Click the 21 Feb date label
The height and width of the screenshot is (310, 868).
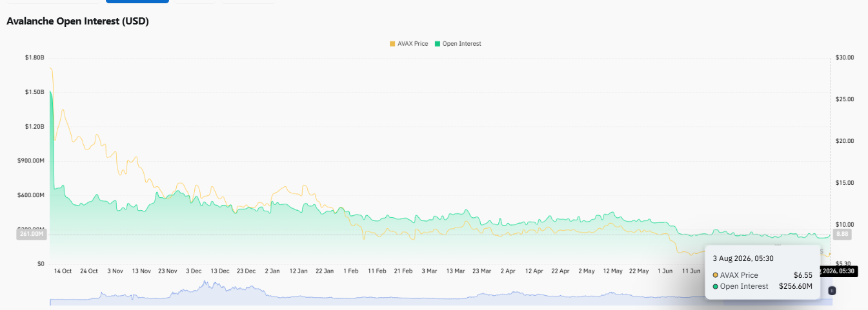pos(403,271)
